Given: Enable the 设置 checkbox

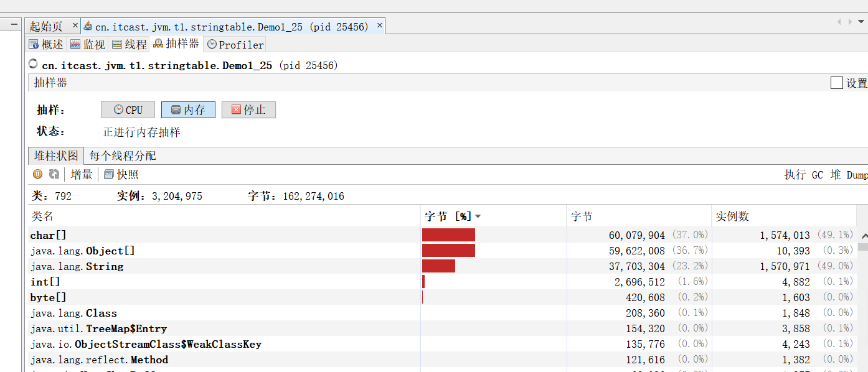Looking at the screenshot, I should click(x=837, y=83).
